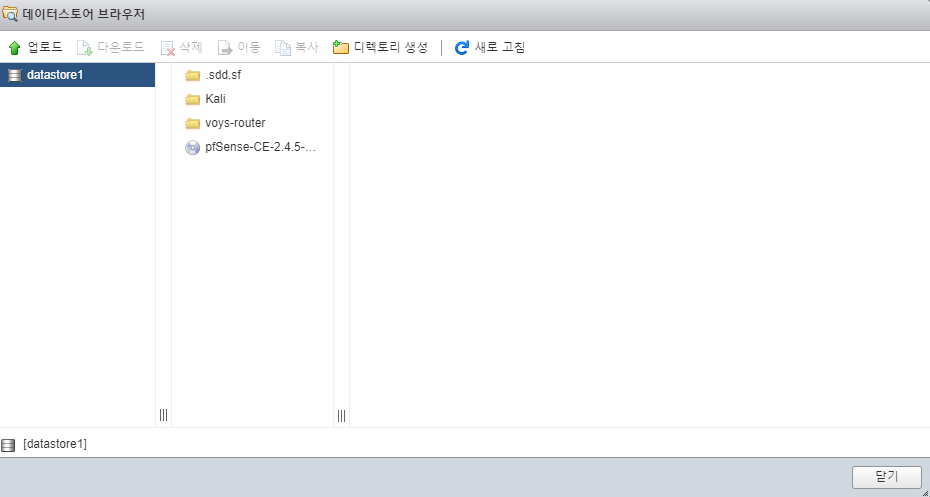Click the dialog resize grip in the corner
The image size is (930, 497).
click(x=925, y=492)
